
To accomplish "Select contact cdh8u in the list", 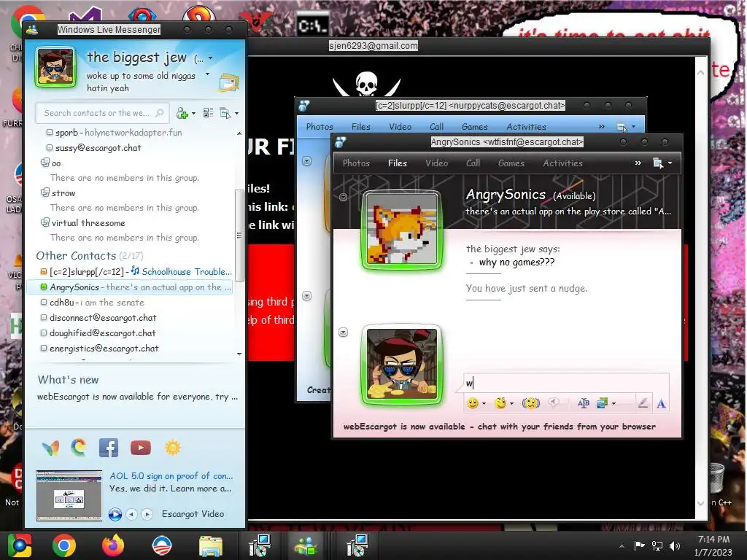I will (92, 303).
